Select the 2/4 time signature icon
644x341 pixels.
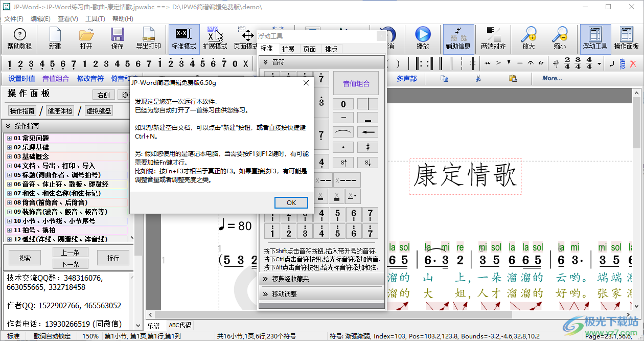coord(567,63)
